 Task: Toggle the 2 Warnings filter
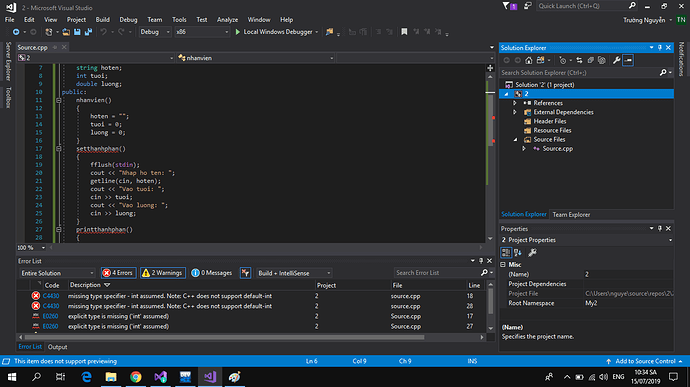coord(163,273)
